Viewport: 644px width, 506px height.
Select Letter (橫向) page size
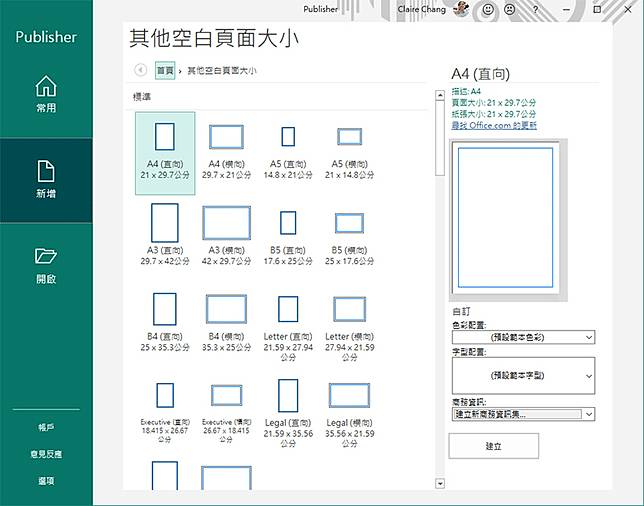point(350,328)
